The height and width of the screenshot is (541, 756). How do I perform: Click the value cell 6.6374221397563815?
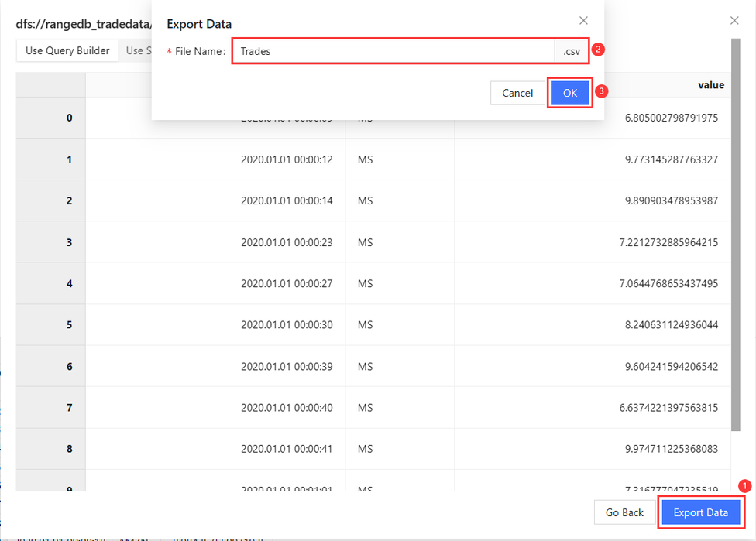pyautogui.click(x=668, y=408)
